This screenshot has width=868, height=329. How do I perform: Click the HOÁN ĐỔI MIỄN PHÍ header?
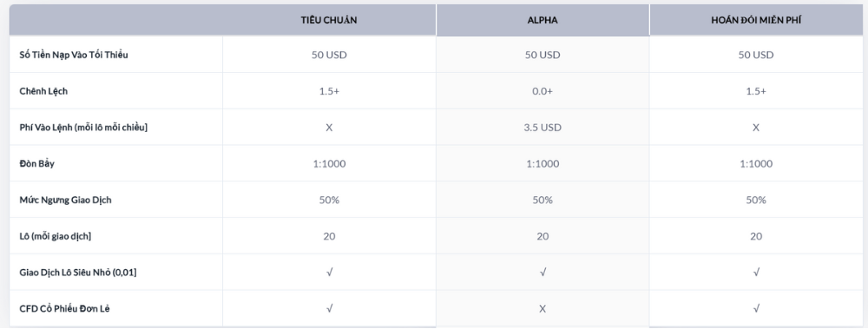[x=756, y=20]
